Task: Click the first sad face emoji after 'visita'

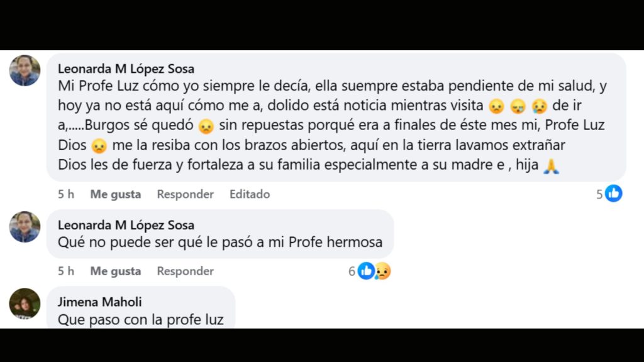Action: [x=497, y=106]
